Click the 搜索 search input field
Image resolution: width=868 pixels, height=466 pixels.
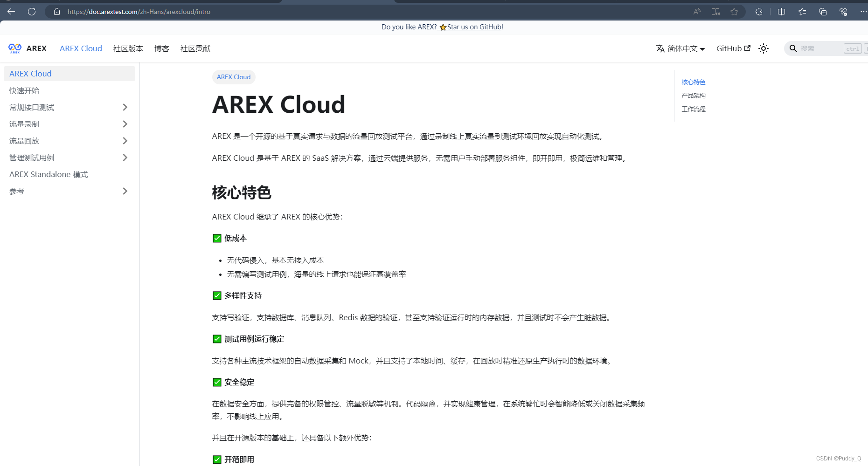pos(821,48)
